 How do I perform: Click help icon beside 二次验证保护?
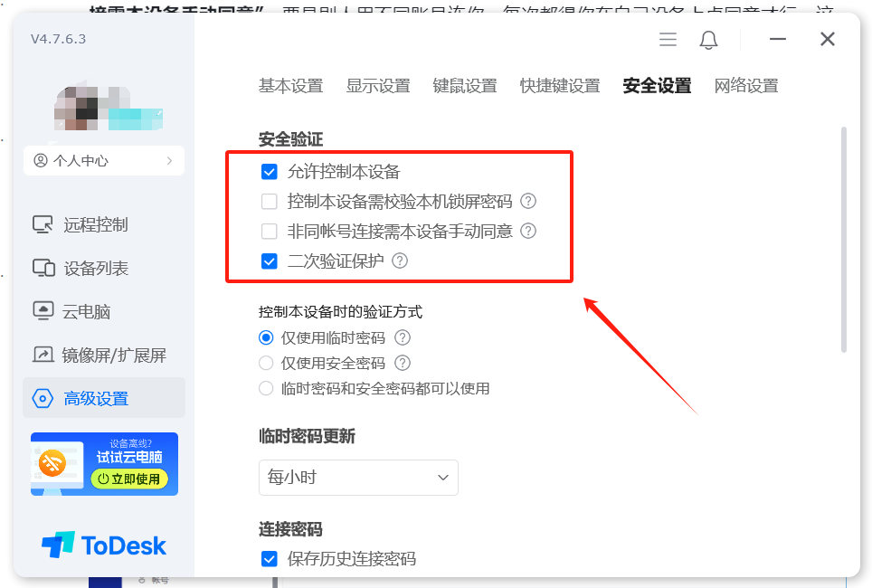coord(400,261)
